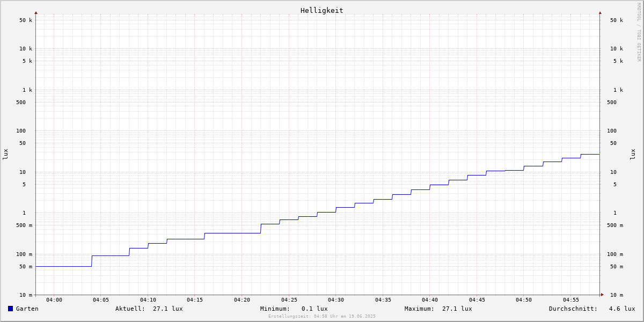
Task: Click the 04:10 time axis label
Action: [x=148, y=299]
